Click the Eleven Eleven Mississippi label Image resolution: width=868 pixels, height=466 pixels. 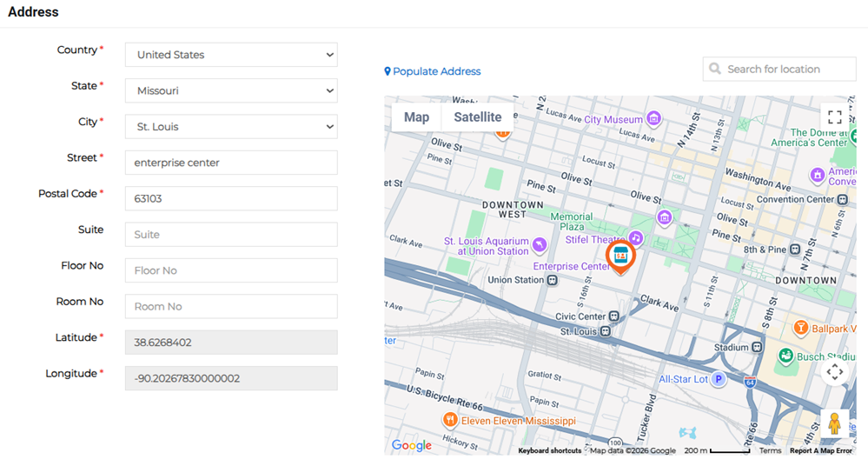[x=519, y=421]
